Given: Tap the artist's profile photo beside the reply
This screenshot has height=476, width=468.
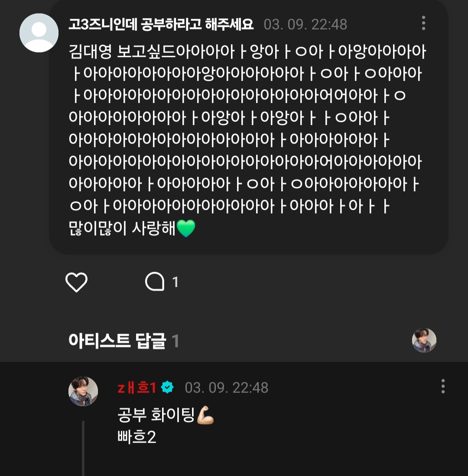Looking at the screenshot, I should pos(83,391).
